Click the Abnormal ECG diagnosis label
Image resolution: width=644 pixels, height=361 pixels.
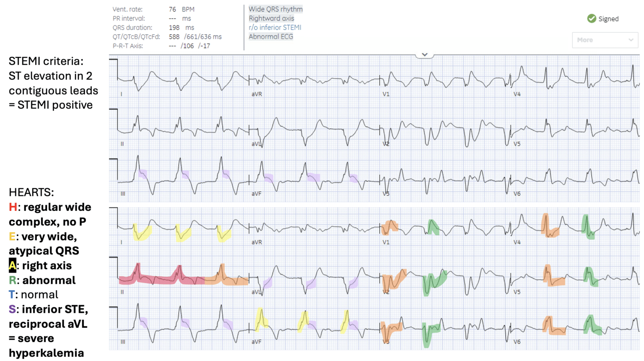(271, 36)
